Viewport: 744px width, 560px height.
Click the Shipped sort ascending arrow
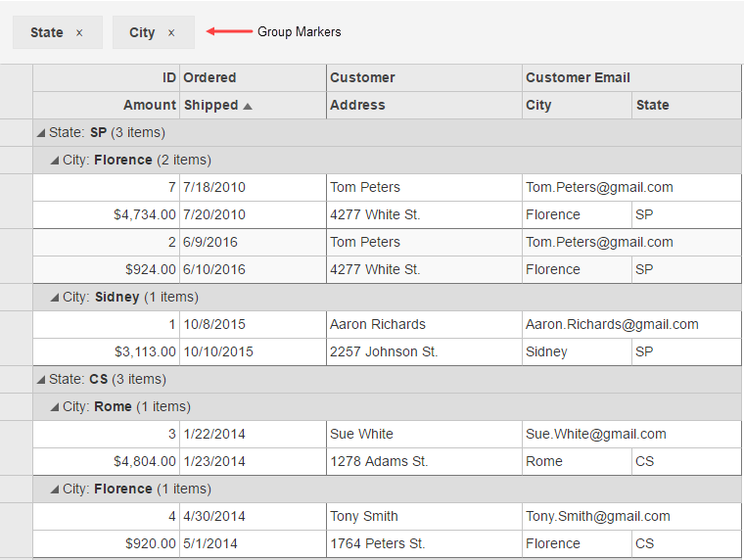click(248, 106)
